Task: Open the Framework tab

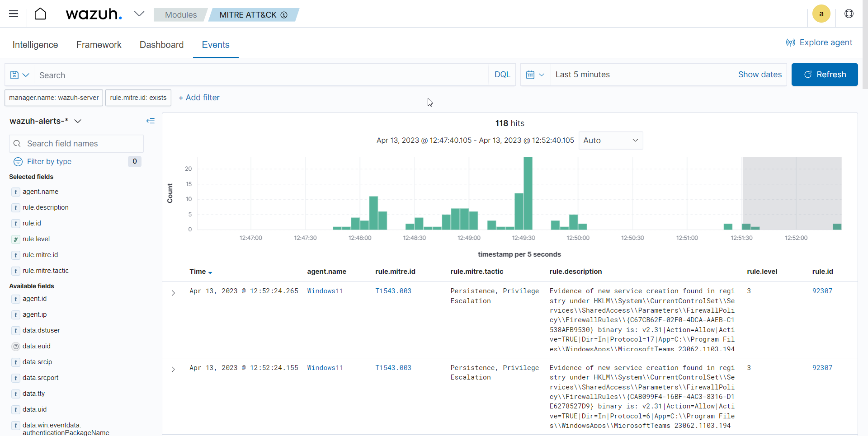Action: [99, 45]
